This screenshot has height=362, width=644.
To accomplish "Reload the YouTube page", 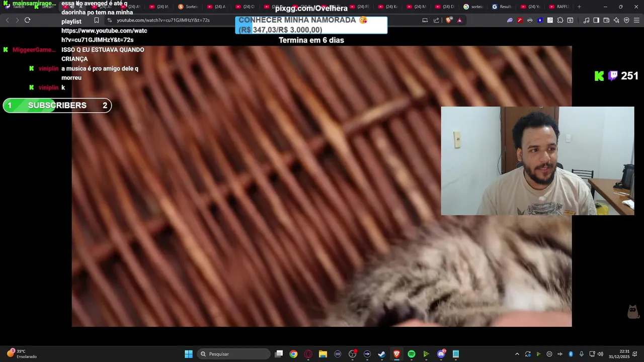I will point(27,20).
